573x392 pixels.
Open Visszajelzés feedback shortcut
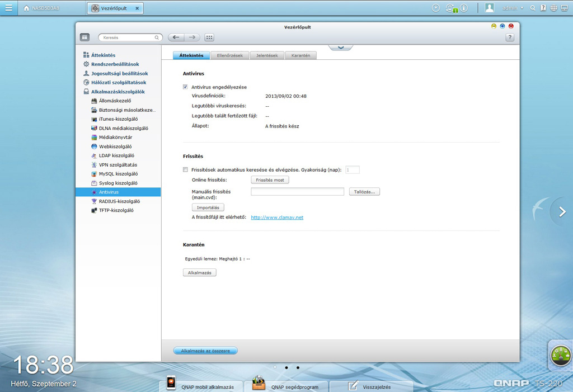[x=370, y=386]
